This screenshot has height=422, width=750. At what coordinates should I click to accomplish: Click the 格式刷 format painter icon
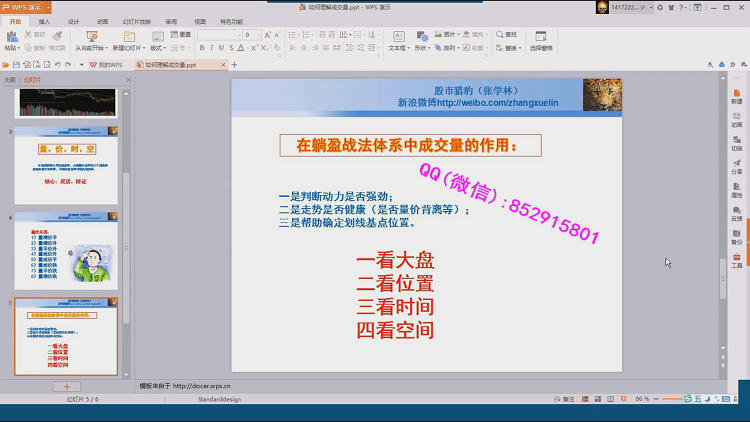tap(57, 36)
